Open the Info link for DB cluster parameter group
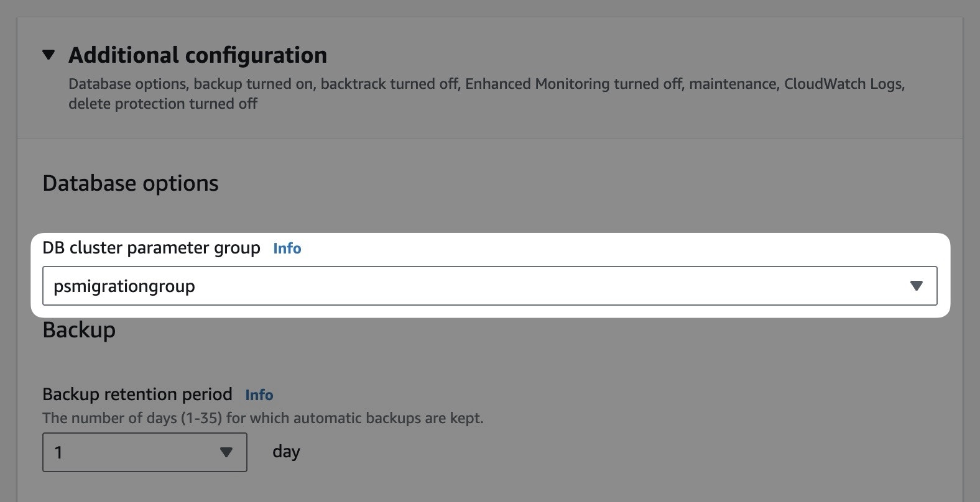The width and height of the screenshot is (980, 502). pos(287,248)
